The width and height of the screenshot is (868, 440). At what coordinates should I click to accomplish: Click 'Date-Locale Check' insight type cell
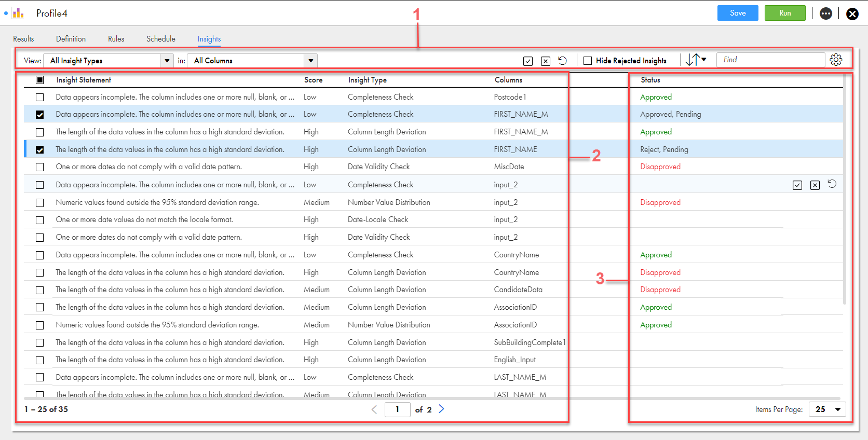coord(378,219)
